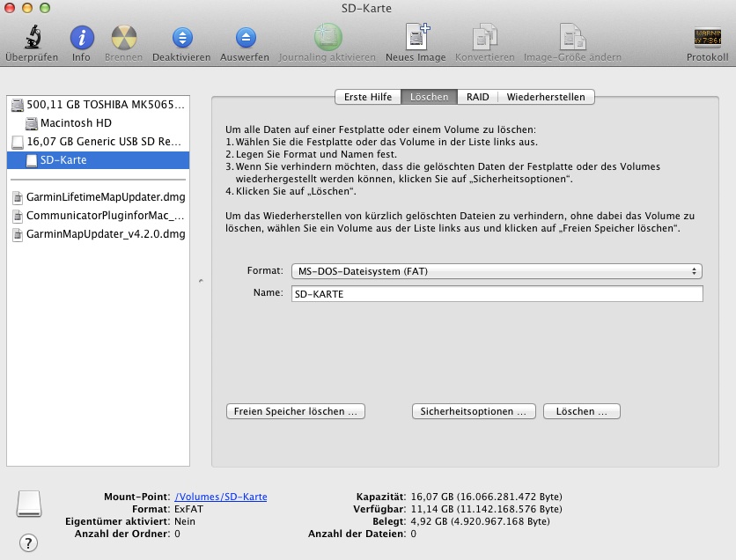Create a Neues Image
Viewport: 736px width, 560px height.
pyautogui.click(x=416, y=37)
